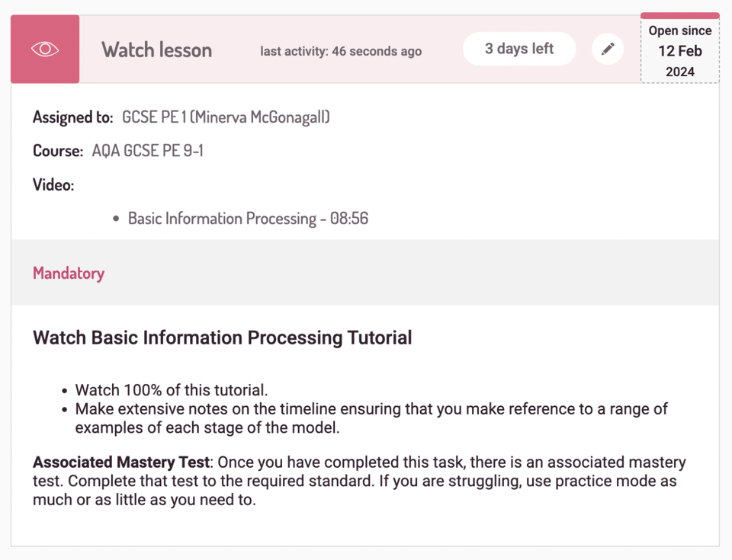Click the pencil edit icon

coord(608,49)
